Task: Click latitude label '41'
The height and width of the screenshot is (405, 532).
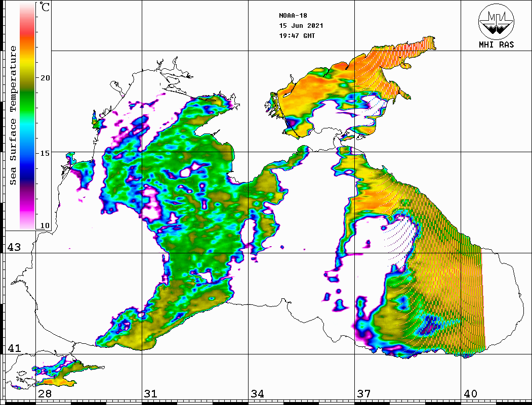Action: (x=14, y=348)
